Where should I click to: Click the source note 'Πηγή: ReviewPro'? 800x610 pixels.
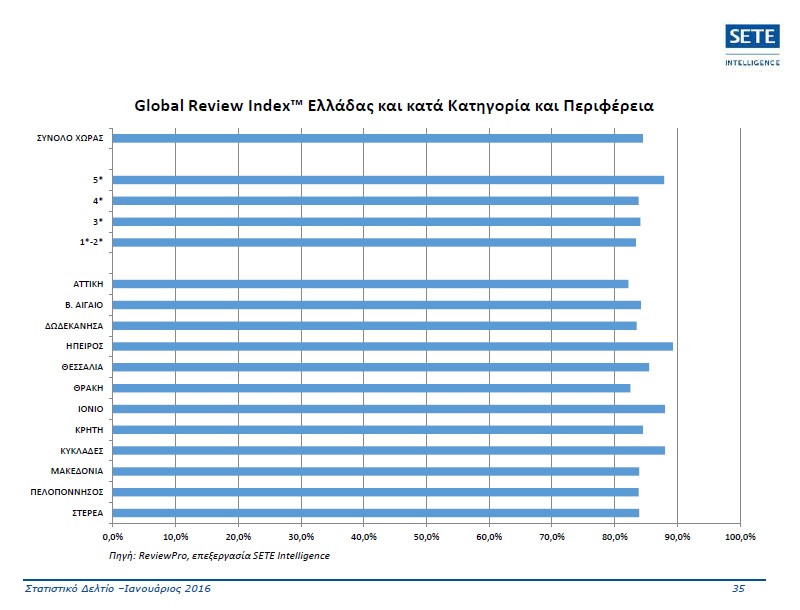pos(219,556)
